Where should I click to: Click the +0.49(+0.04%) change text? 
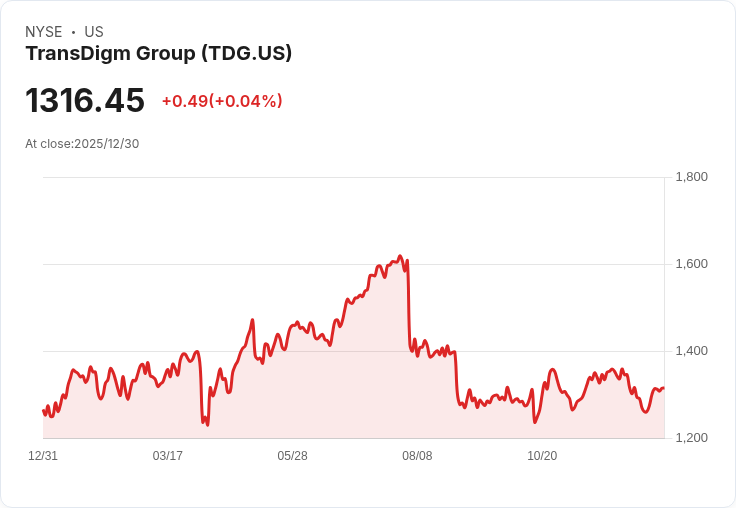222,101
